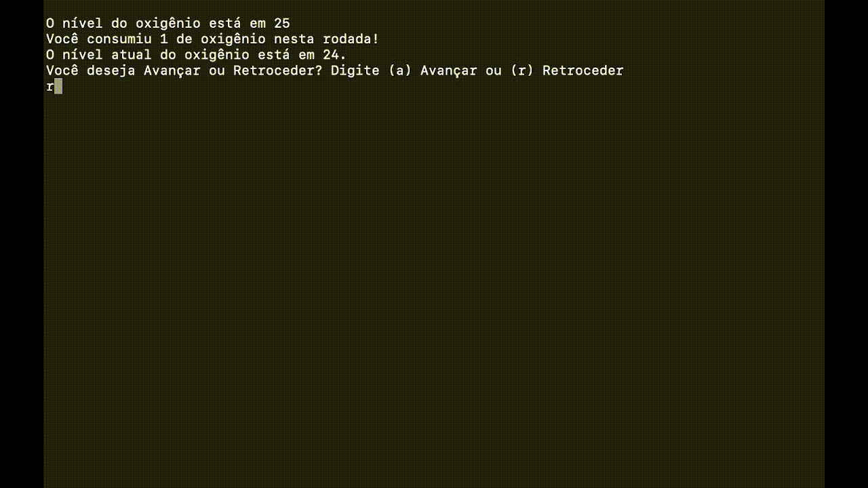The width and height of the screenshot is (868, 488).
Task: Click the number 25 in first line
Action: pyautogui.click(x=282, y=24)
